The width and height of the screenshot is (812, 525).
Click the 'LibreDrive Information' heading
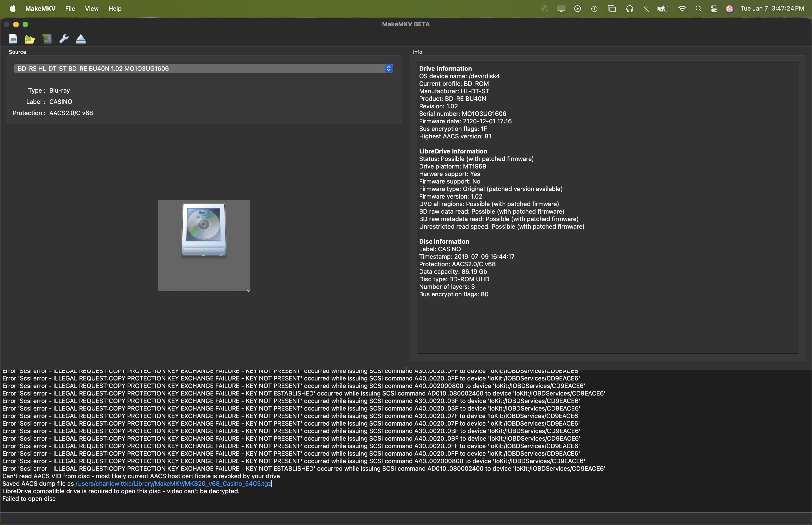[453, 151]
